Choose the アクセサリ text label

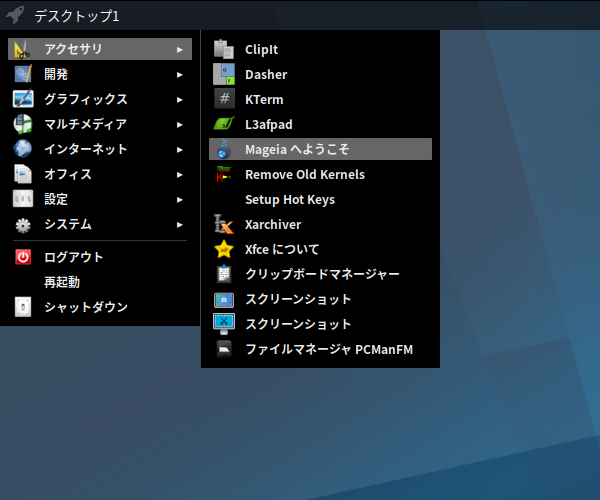click(x=73, y=49)
